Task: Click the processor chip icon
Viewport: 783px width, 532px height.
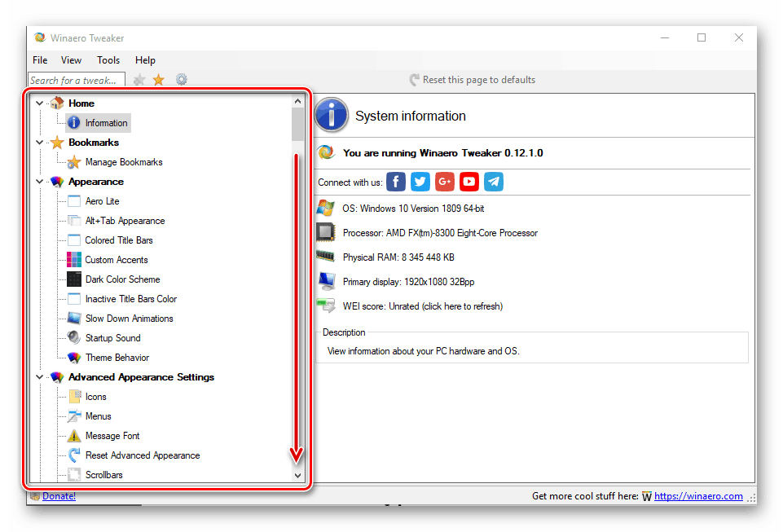Action: pyautogui.click(x=326, y=232)
